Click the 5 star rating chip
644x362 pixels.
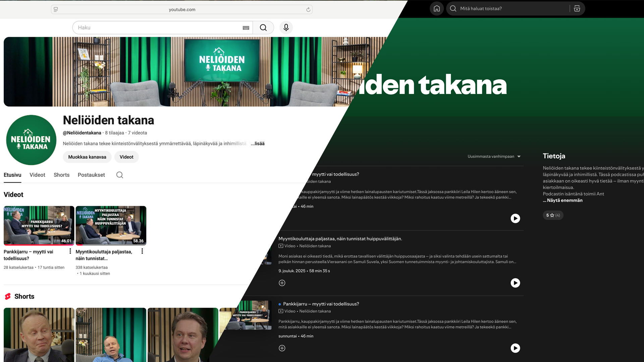pyautogui.click(x=553, y=215)
